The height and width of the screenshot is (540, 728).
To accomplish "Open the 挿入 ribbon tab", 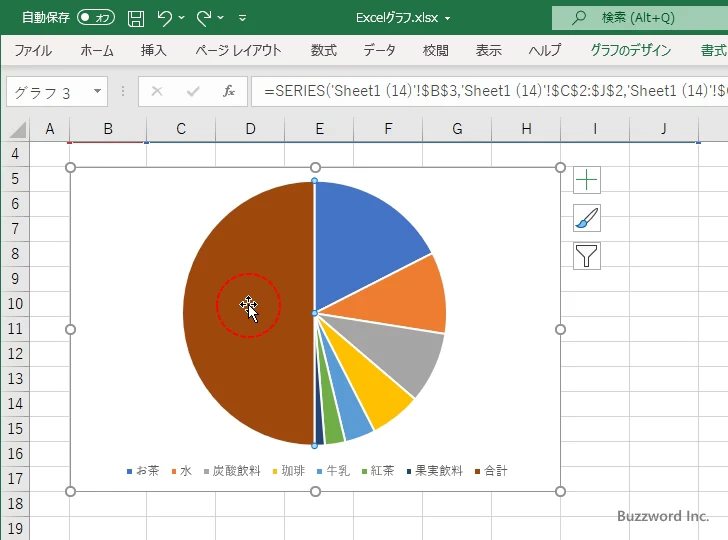I will click(153, 50).
